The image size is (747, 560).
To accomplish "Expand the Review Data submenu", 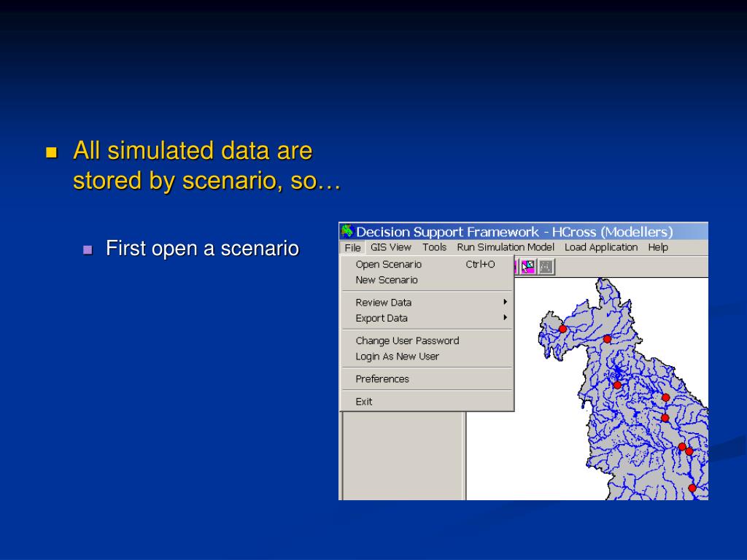I will 427,303.
